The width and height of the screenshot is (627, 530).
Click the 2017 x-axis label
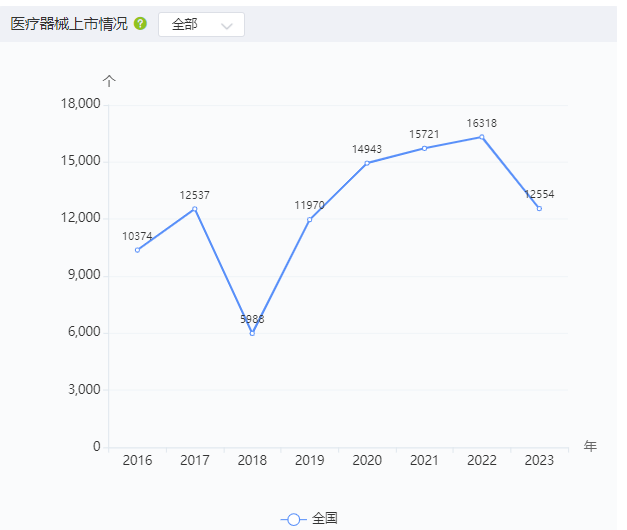(195, 460)
